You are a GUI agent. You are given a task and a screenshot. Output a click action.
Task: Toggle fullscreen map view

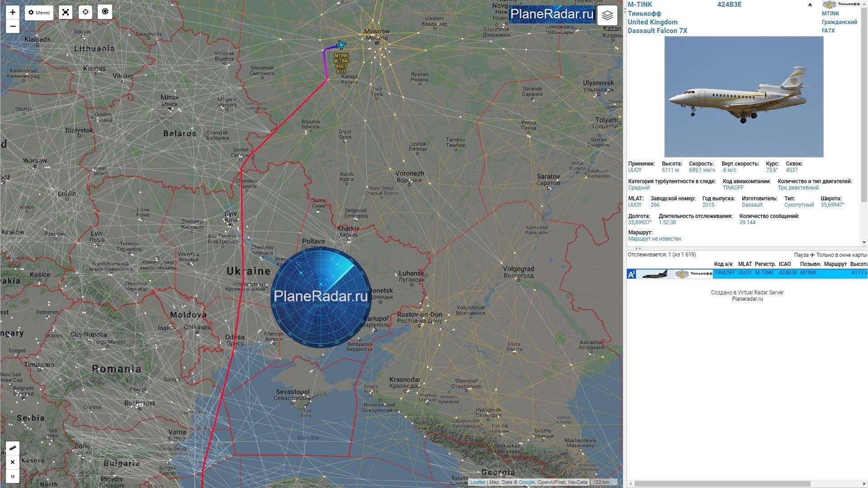click(66, 12)
